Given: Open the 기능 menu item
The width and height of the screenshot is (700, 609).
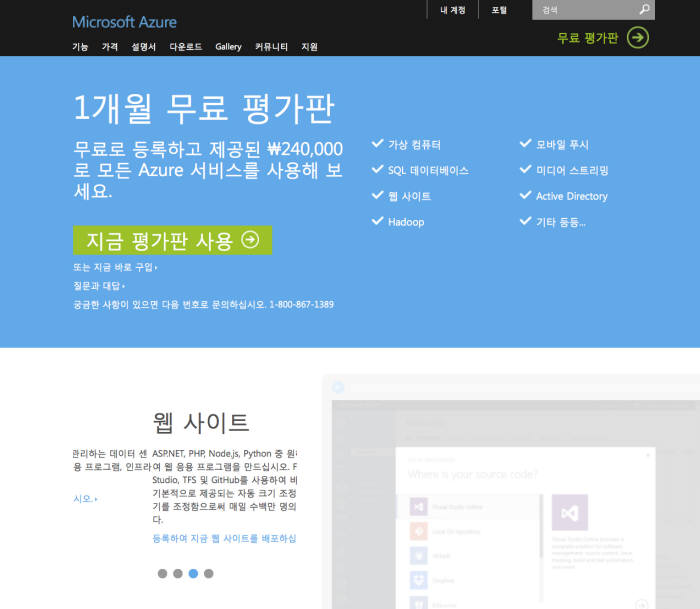Looking at the screenshot, I should click(80, 47).
